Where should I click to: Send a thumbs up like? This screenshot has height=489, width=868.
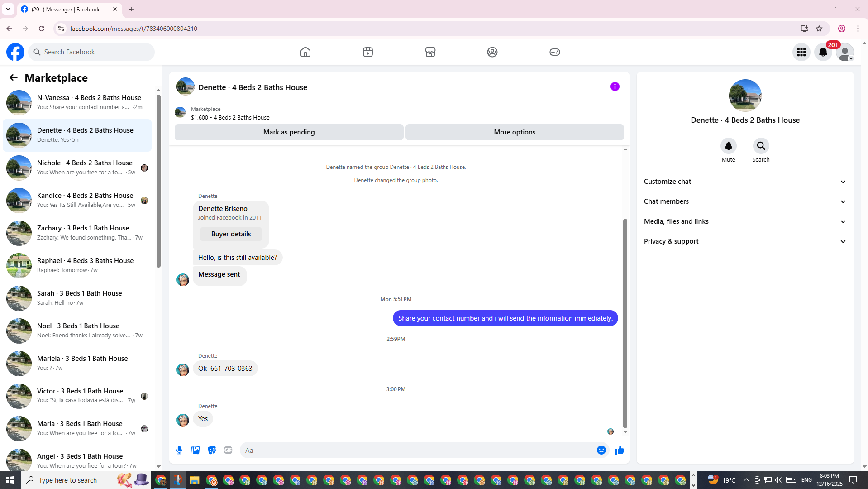tap(620, 450)
